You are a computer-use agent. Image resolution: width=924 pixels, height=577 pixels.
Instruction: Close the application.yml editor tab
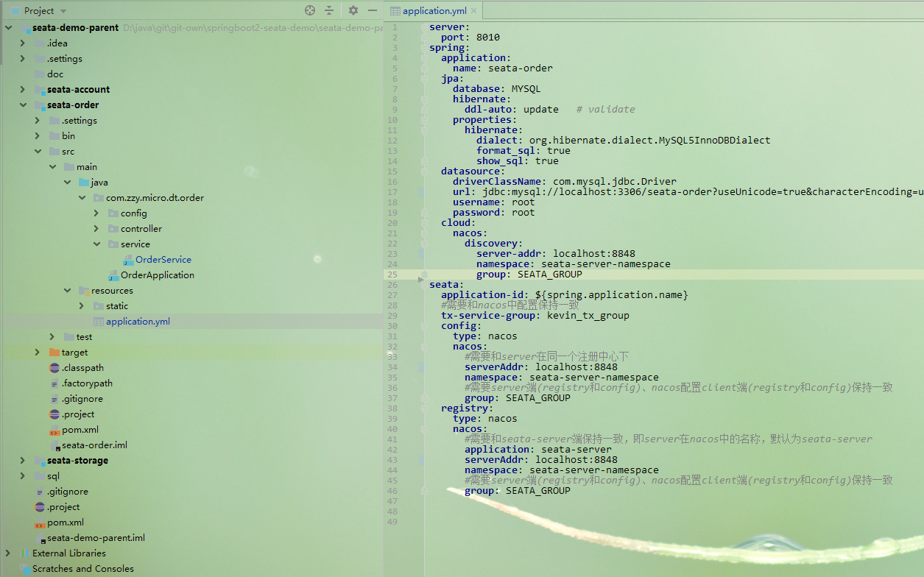[474, 11]
